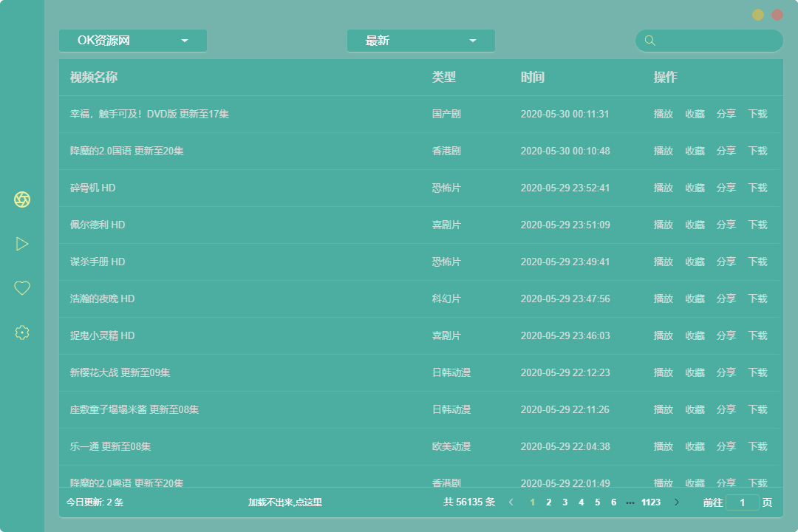Go back a page with the left arrow
Viewport: 798px width, 532px height.
point(511,502)
